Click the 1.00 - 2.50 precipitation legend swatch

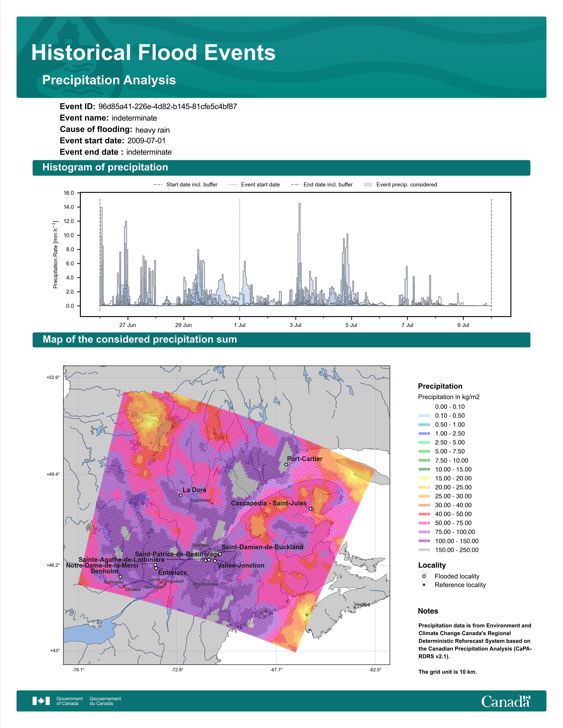click(424, 434)
